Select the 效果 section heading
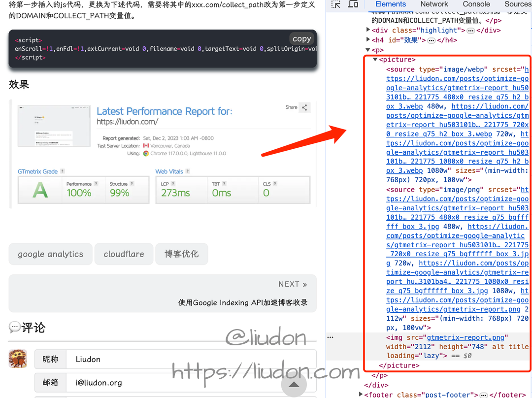Viewport: 532px width, 398px height. pos(19,84)
